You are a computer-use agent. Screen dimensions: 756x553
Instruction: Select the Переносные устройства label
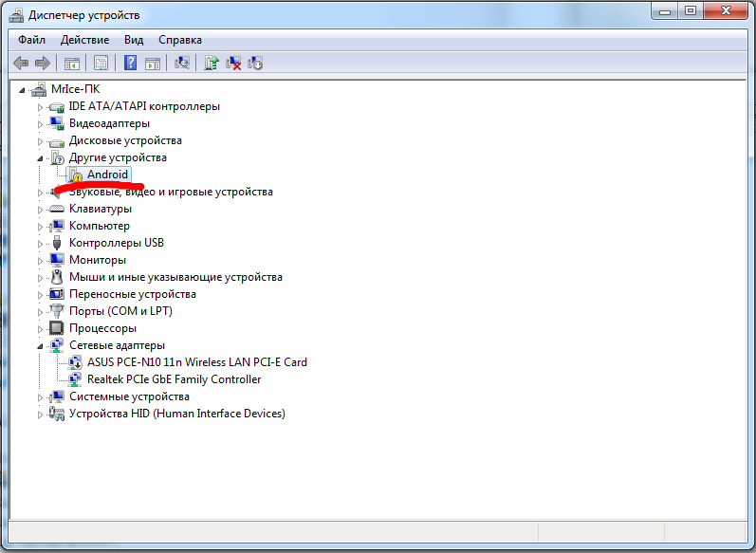(x=133, y=294)
